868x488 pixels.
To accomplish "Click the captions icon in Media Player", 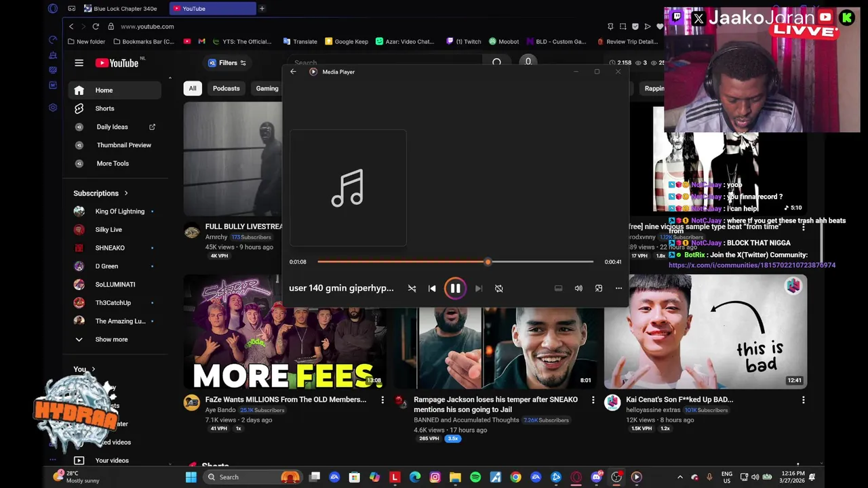I will 558,289.
